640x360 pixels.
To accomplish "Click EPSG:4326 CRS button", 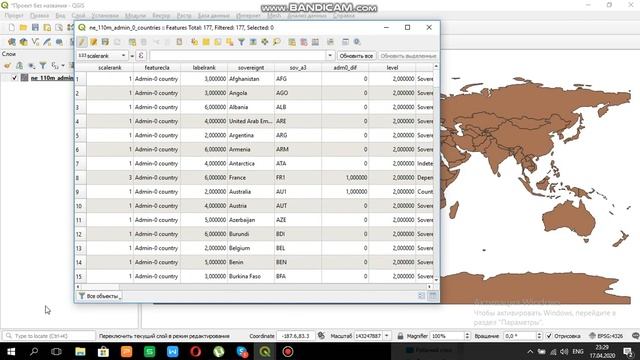I will [x=606, y=336].
